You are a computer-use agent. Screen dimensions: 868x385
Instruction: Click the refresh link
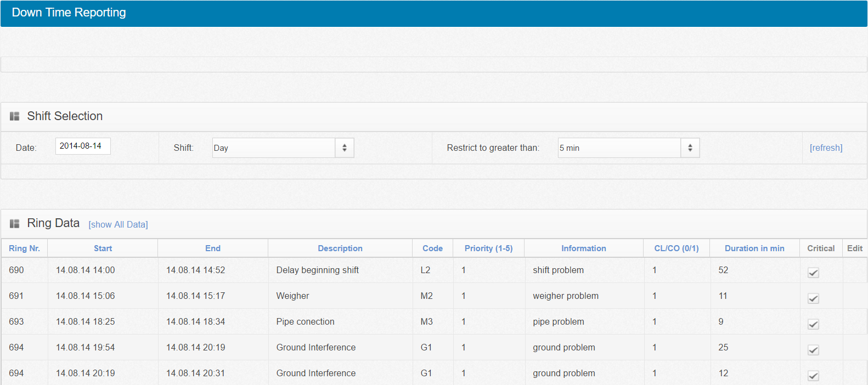[x=826, y=148]
